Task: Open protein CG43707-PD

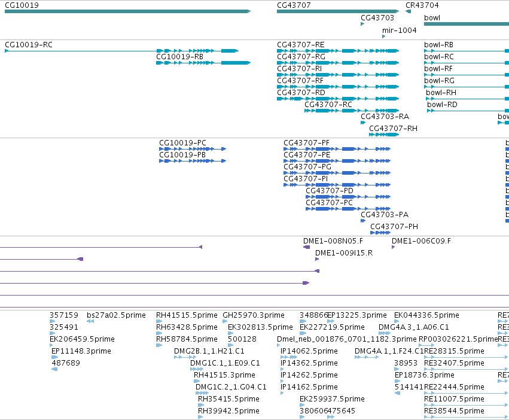Action: click(x=348, y=197)
